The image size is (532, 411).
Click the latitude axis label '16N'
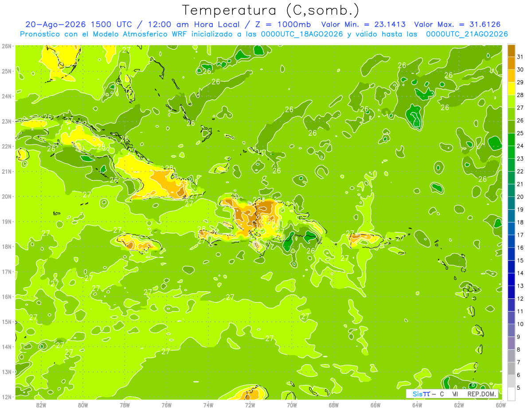[x=7, y=297]
